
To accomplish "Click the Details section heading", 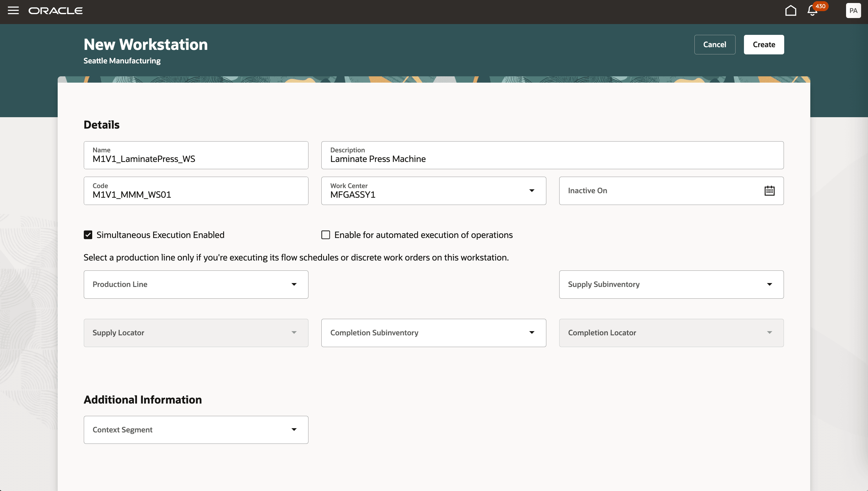I will (102, 125).
